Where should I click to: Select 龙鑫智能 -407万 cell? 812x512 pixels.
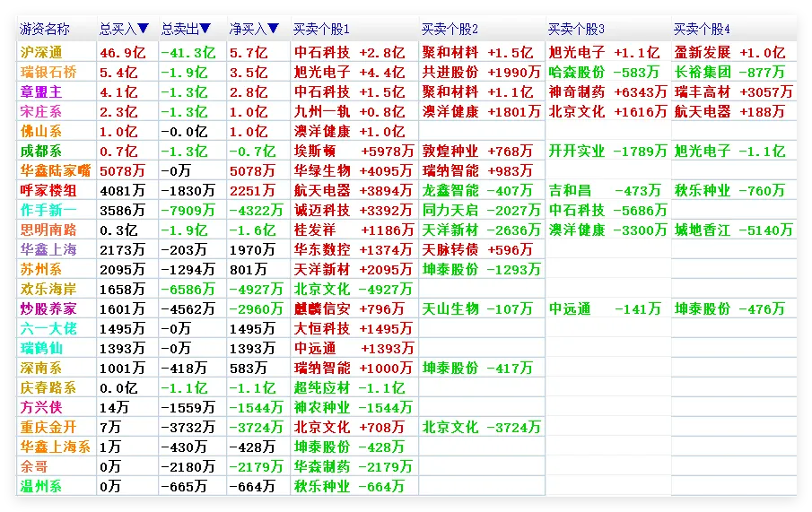click(477, 190)
